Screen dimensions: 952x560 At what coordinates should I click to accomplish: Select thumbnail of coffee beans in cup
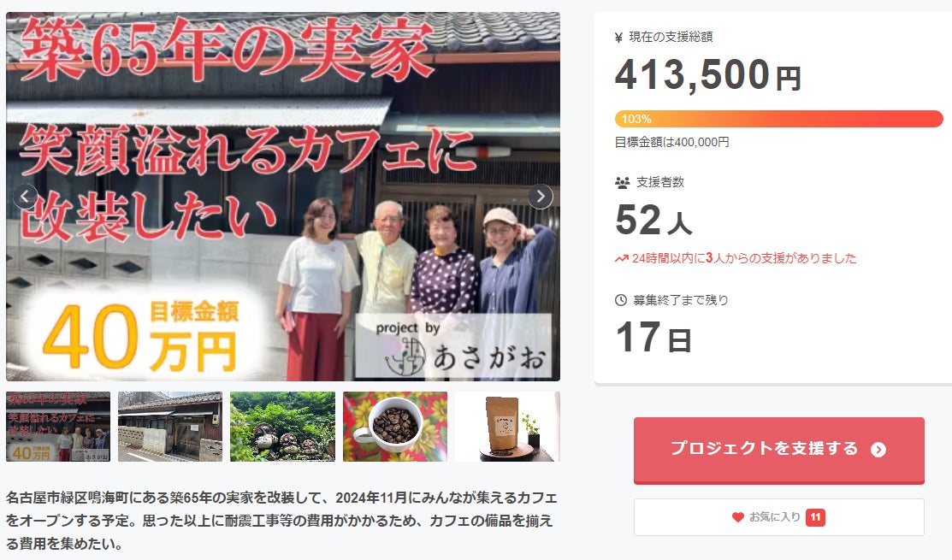point(395,427)
